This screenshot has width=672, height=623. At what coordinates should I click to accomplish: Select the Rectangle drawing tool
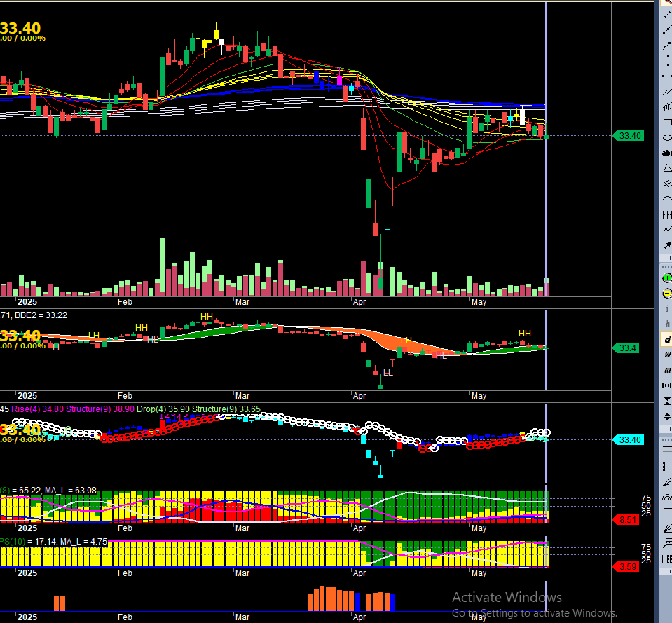pos(667,122)
